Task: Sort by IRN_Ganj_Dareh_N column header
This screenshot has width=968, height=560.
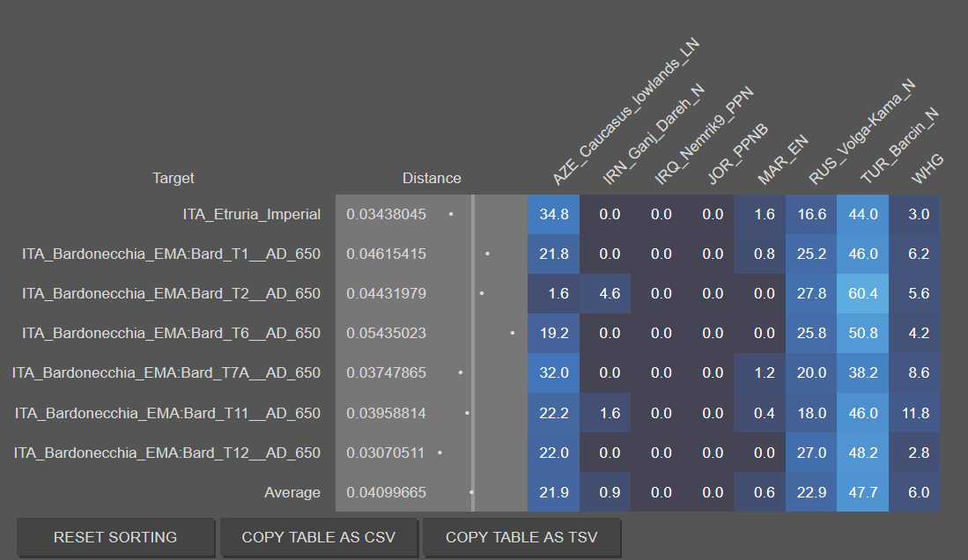Action: [x=653, y=136]
